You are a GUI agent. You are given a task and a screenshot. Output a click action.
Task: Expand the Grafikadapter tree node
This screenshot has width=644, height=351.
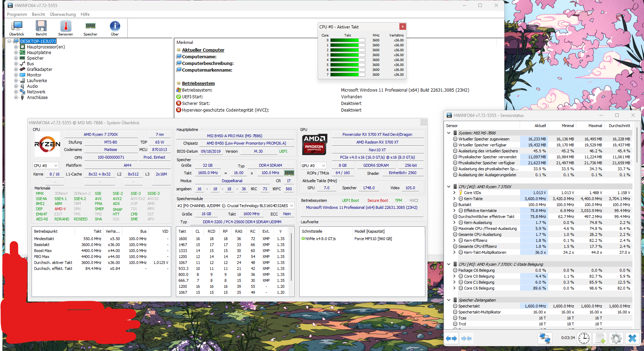tap(16, 69)
